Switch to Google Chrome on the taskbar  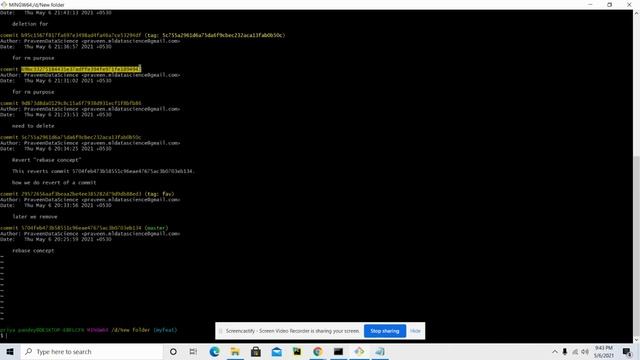tap(318, 351)
